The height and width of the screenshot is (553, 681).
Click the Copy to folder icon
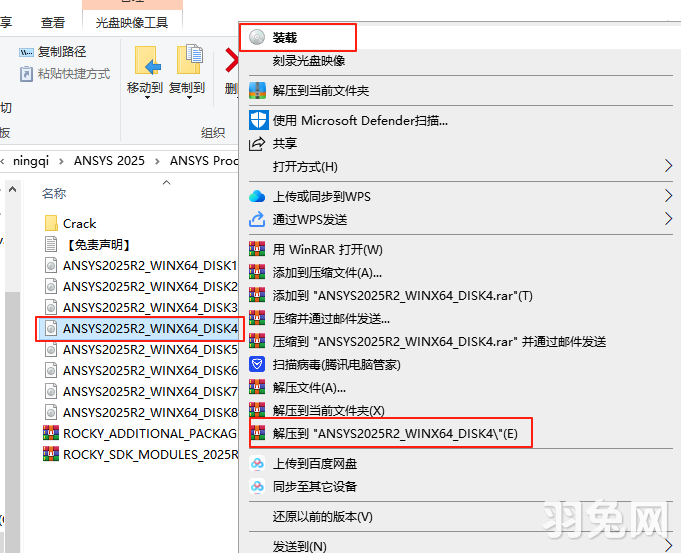click(x=189, y=59)
